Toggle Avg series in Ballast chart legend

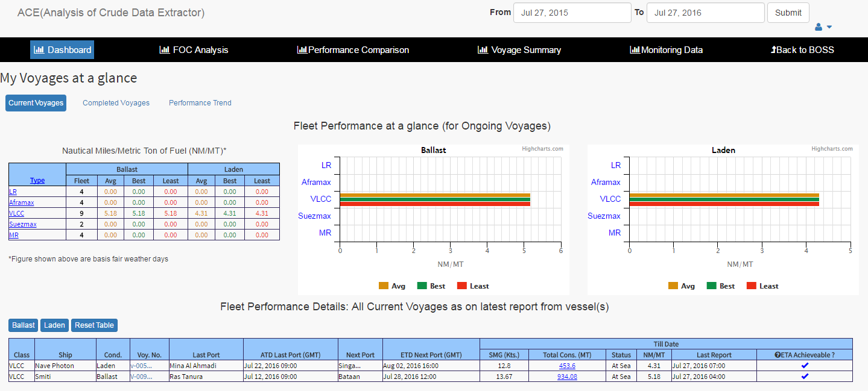(x=392, y=286)
